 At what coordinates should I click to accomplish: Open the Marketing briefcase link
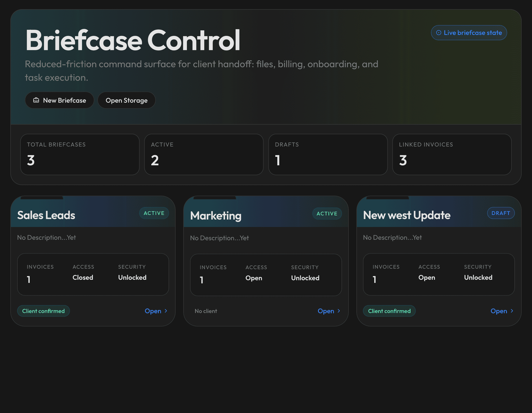pos(326,311)
